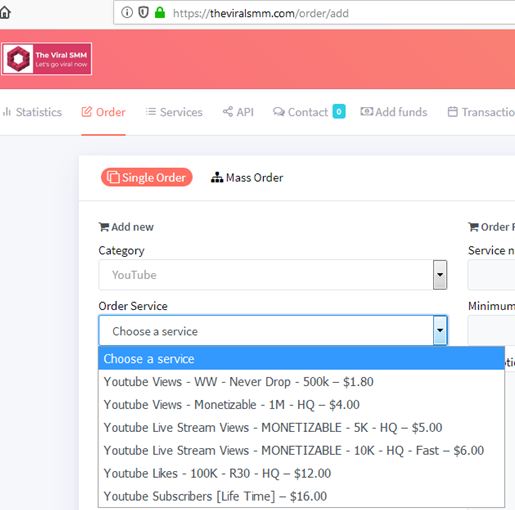This screenshot has height=510, width=515.
Task: Click the Service name field
Action: click(x=491, y=275)
